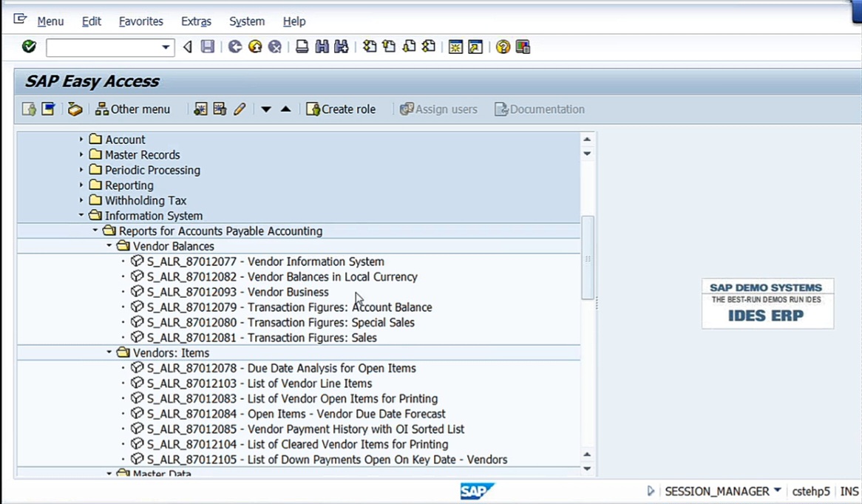Click the red Cancel icon
862x504 pixels.
pos(275,47)
